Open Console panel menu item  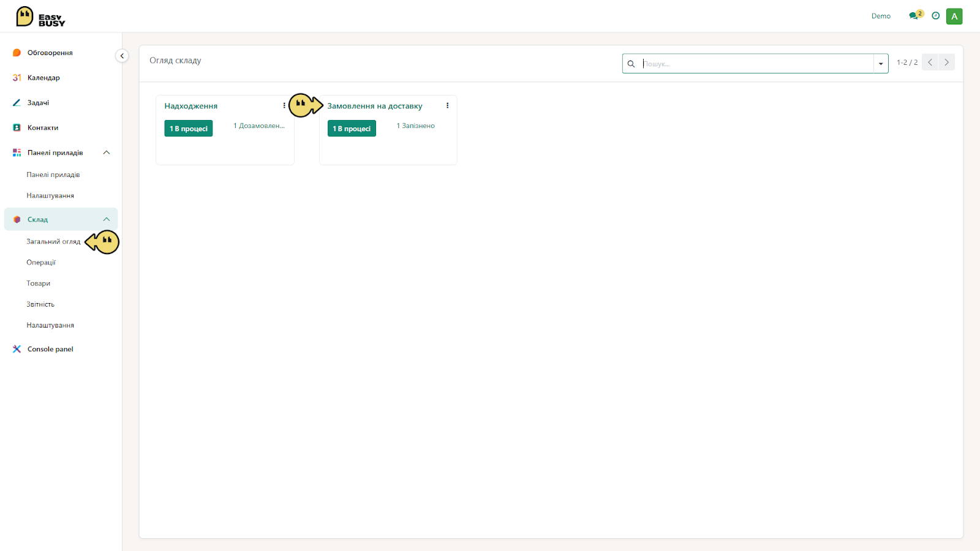pos(50,349)
